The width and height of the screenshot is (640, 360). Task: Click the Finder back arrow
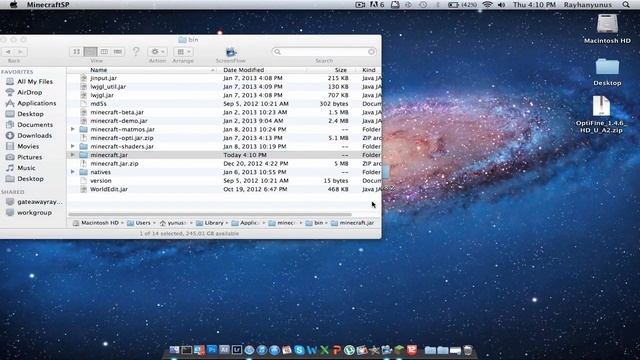8,52
